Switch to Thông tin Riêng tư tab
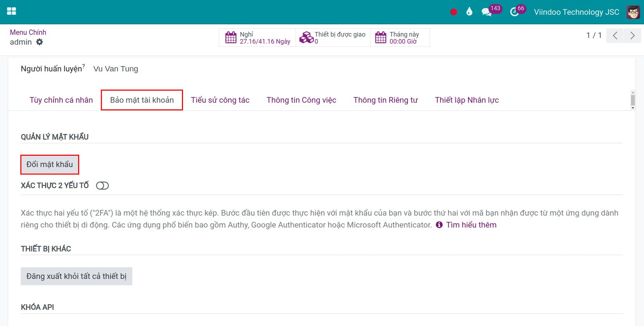Image resolution: width=644 pixels, height=326 pixels. [386, 100]
